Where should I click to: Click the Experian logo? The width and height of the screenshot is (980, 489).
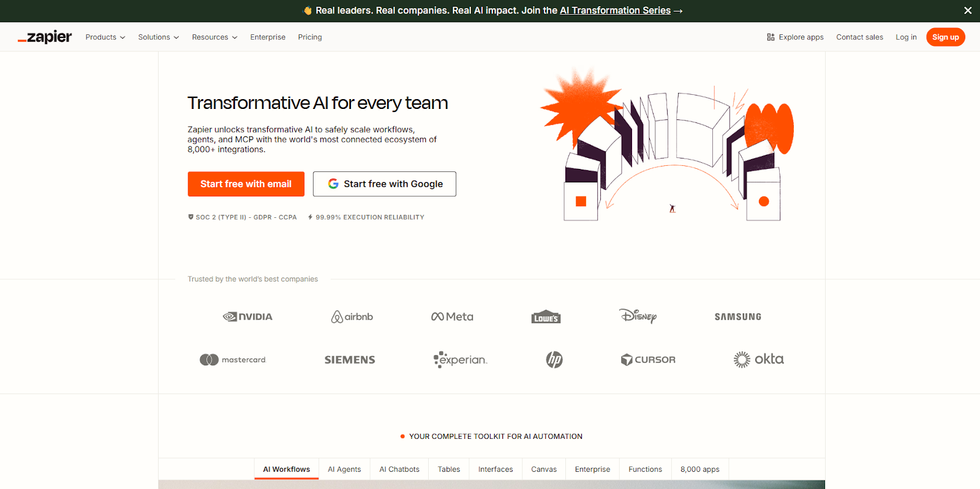coord(460,360)
